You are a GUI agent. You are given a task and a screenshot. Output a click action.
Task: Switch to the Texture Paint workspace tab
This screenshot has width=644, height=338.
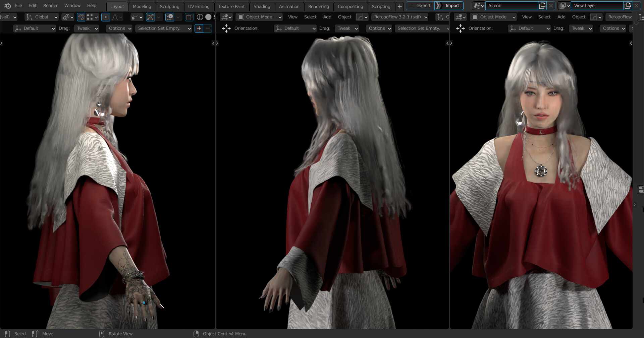(x=231, y=6)
